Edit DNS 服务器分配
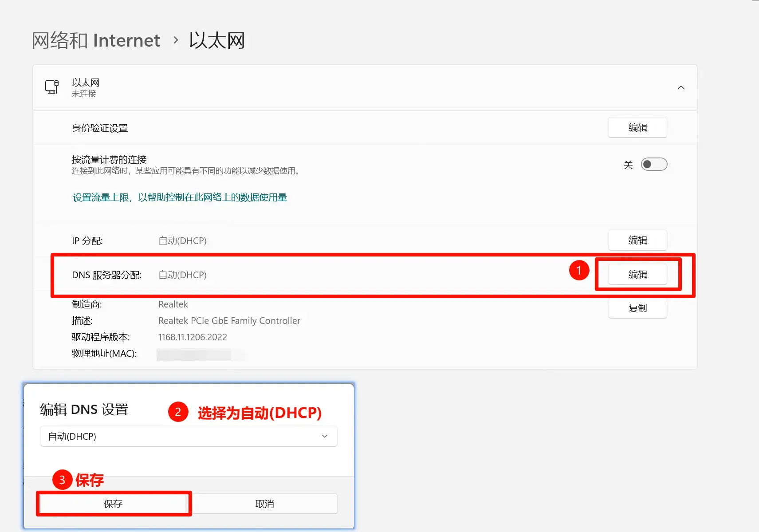Image resolution: width=759 pixels, height=532 pixels. [637, 274]
